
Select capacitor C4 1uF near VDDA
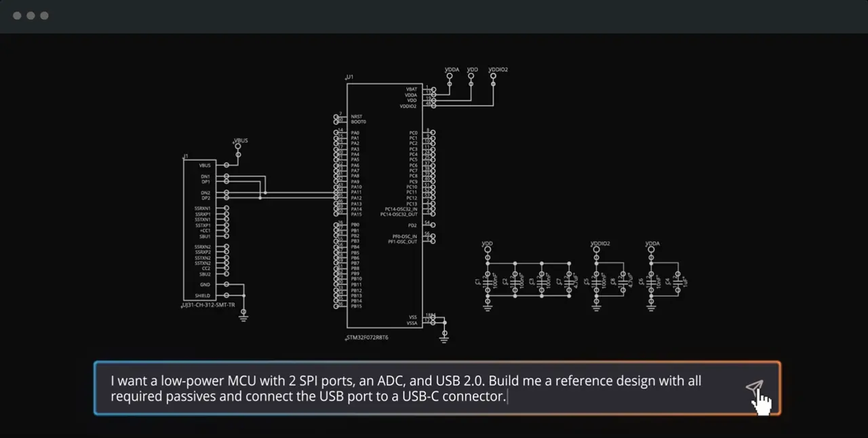[677, 281]
